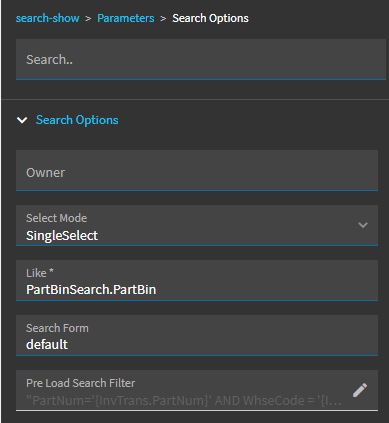Open the Select Mode dropdown arrow

[x=363, y=225]
